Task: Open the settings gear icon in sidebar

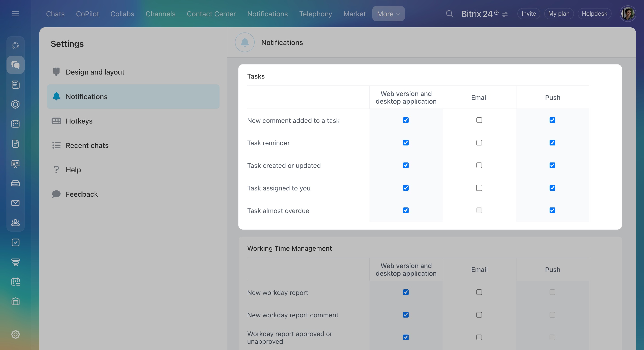Action: point(15,334)
